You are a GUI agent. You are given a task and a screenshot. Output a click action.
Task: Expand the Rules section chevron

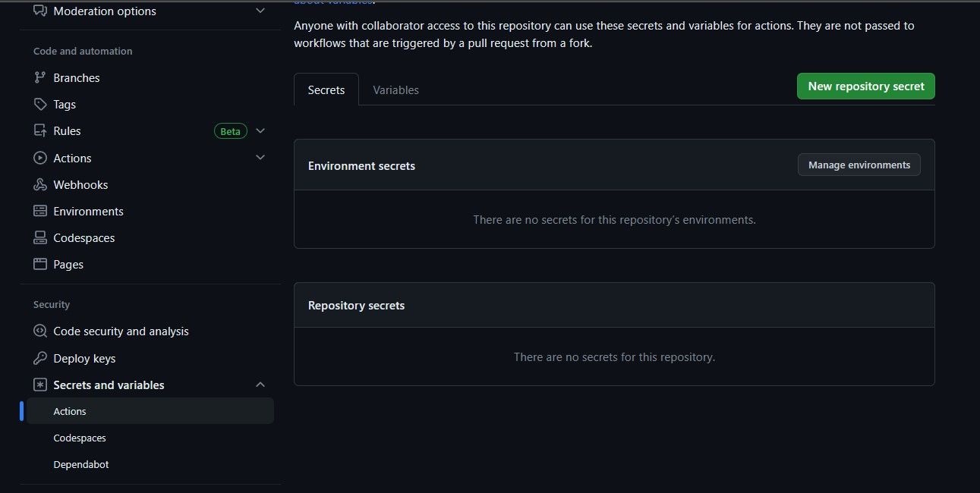click(x=260, y=130)
